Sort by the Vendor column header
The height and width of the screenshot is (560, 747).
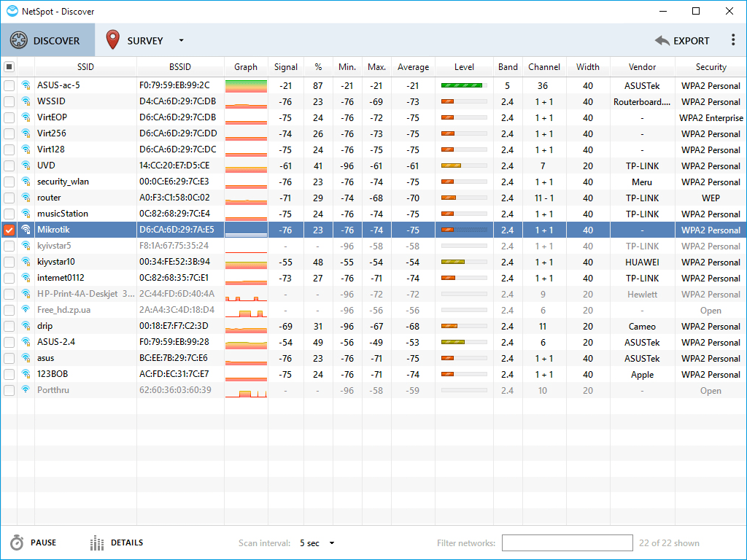(642, 67)
